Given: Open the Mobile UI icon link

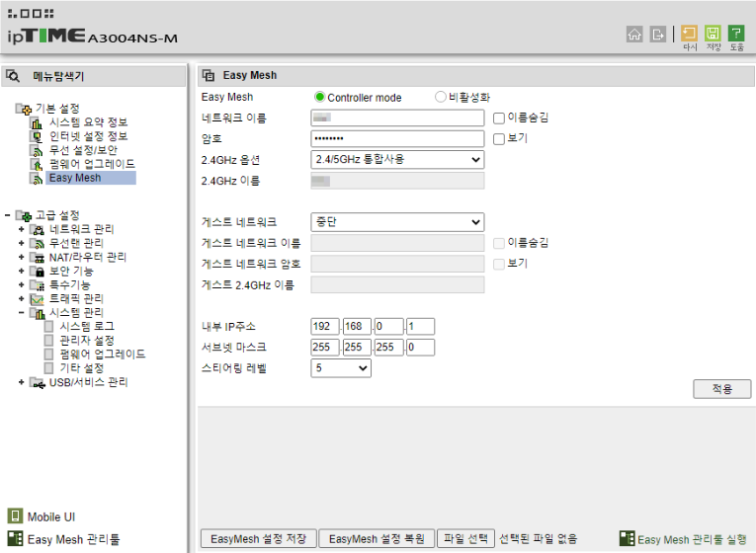Looking at the screenshot, I should tap(15, 516).
